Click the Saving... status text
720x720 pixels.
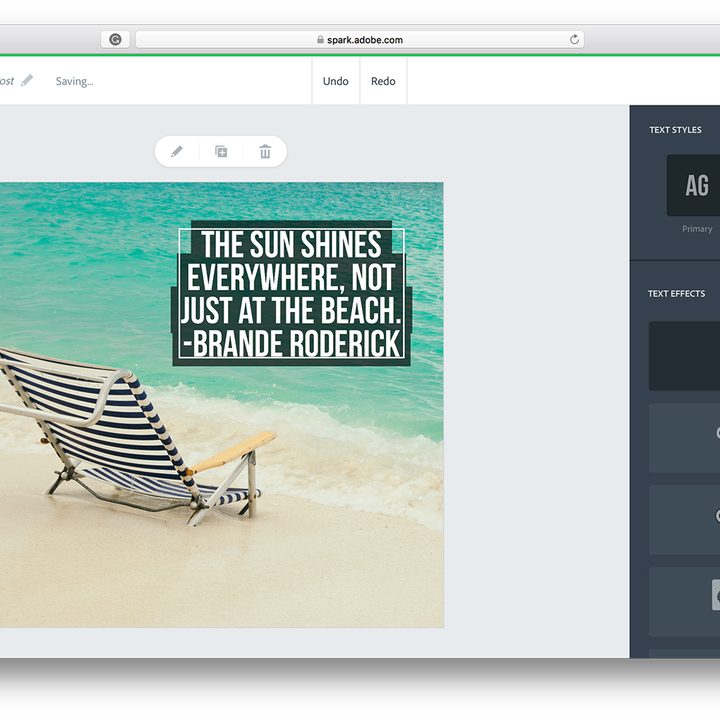click(74, 81)
